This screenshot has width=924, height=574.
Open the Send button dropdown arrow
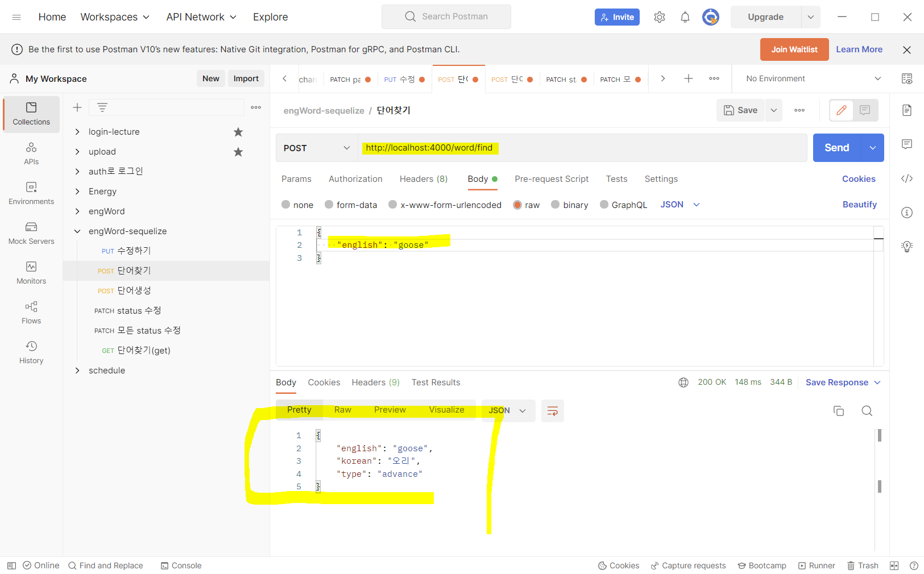coord(873,148)
